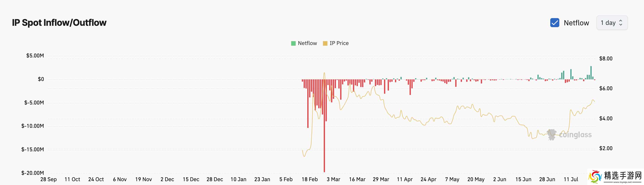Click the blue checkmark icon beside Netflow
644x185 pixels.
(555, 23)
